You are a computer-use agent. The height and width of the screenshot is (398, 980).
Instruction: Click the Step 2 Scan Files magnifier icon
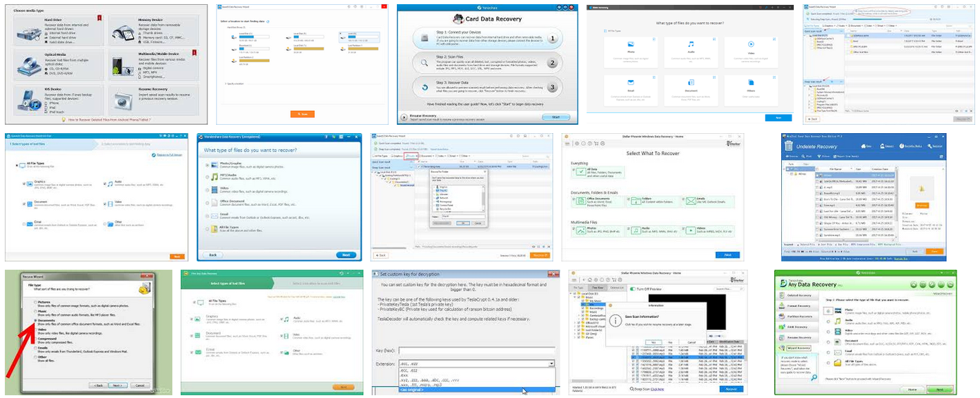click(424, 63)
